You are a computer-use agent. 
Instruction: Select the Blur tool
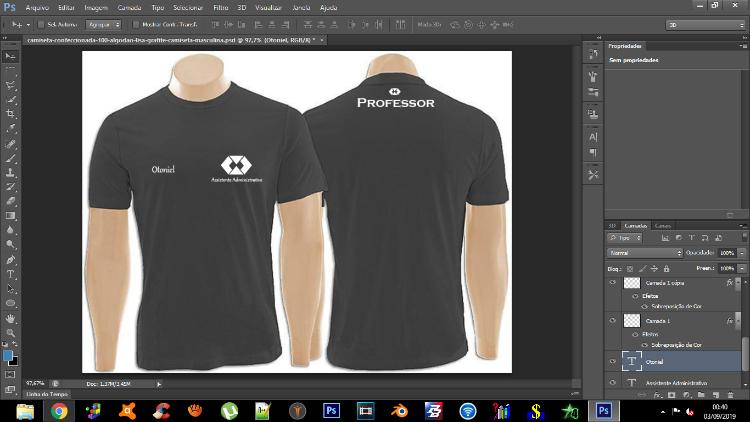point(11,230)
